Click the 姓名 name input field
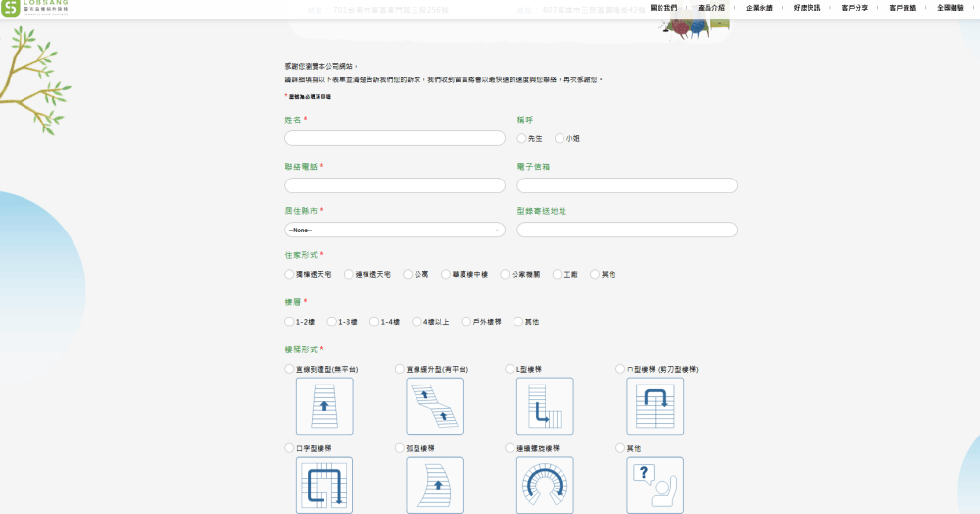 pyautogui.click(x=395, y=138)
